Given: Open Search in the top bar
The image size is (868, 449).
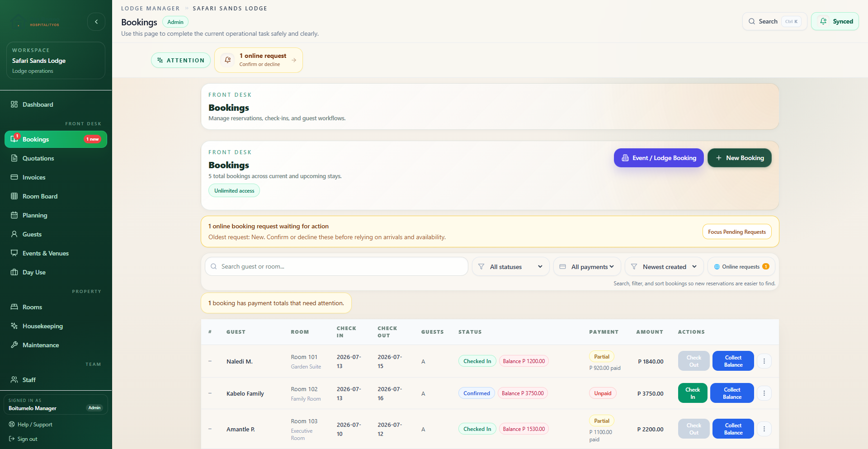Looking at the screenshot, I should (x=774, y=21).
